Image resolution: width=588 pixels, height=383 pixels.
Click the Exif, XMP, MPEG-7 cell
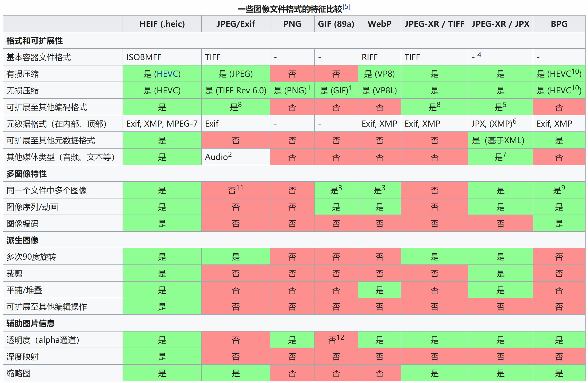tap(162, 124)
